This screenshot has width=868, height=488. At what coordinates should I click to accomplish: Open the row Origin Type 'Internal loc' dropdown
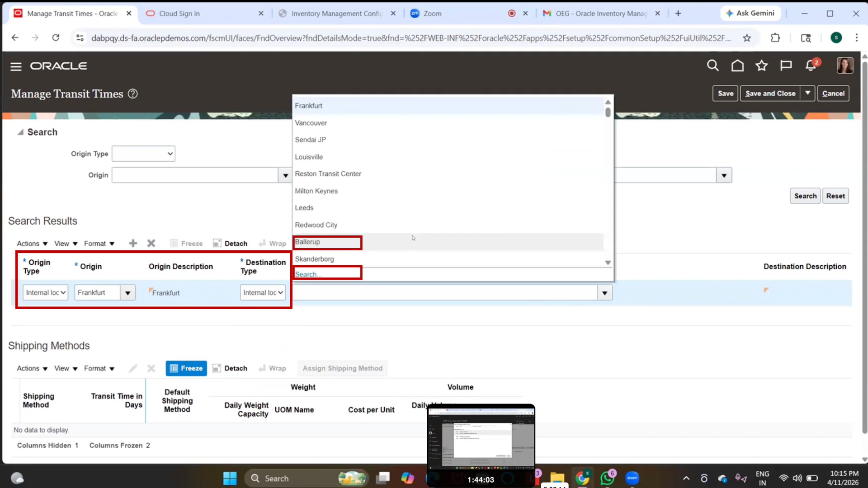(x=45, y=293)
